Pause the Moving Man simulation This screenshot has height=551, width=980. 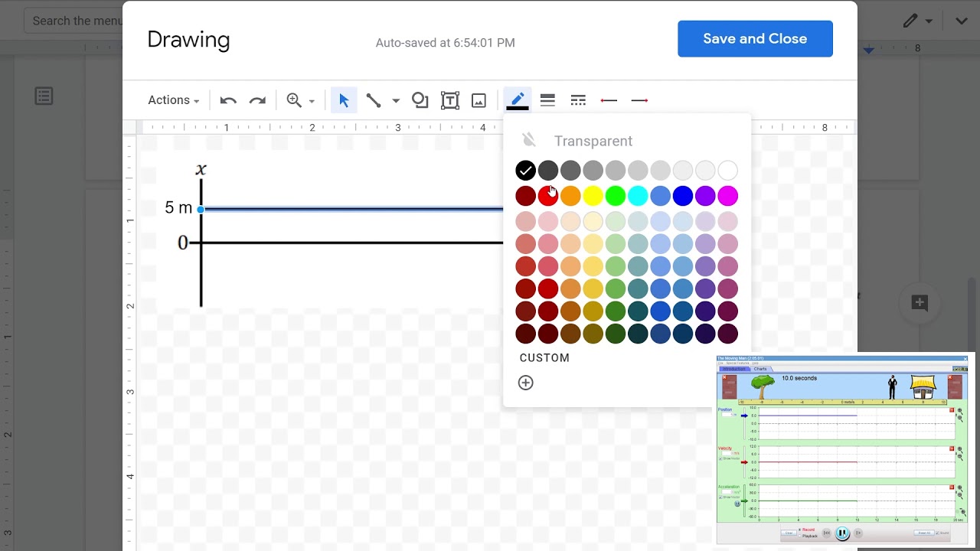pos(842,533)
